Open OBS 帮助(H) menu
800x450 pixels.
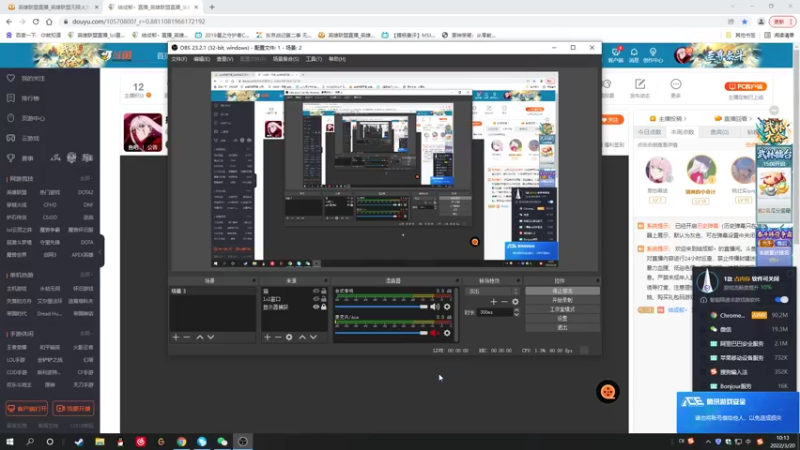[x=337, y=59]
